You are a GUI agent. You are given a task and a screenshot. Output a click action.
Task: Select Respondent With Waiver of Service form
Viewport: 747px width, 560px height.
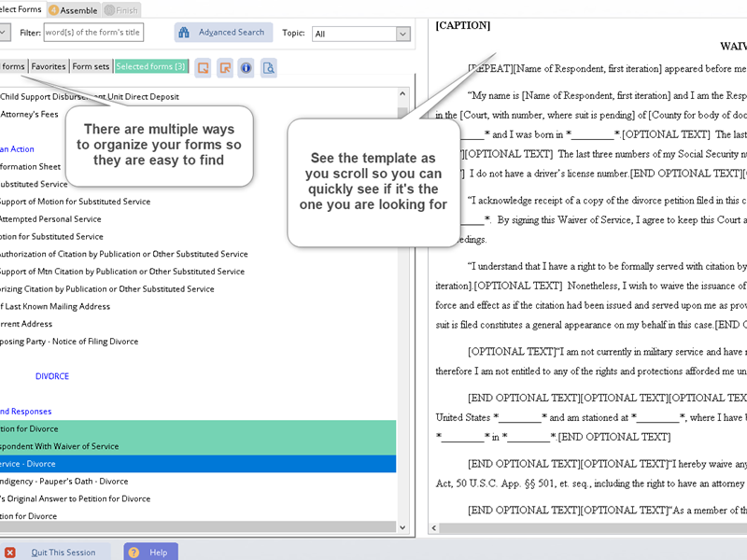point(60,446)
